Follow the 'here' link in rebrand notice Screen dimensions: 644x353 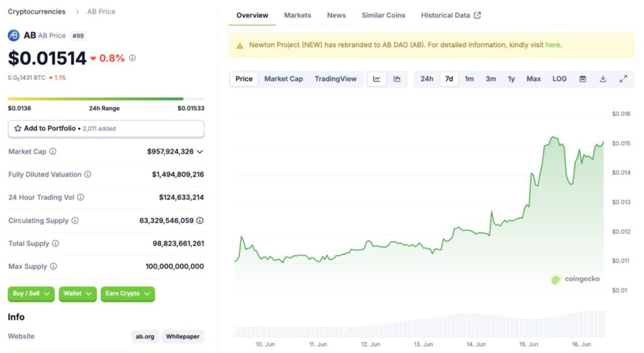pyautogui.click(x=552, y=45)
